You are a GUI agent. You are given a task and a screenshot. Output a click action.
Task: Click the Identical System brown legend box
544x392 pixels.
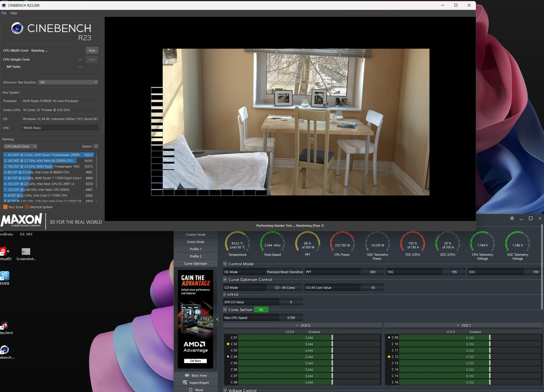point(27,207)
